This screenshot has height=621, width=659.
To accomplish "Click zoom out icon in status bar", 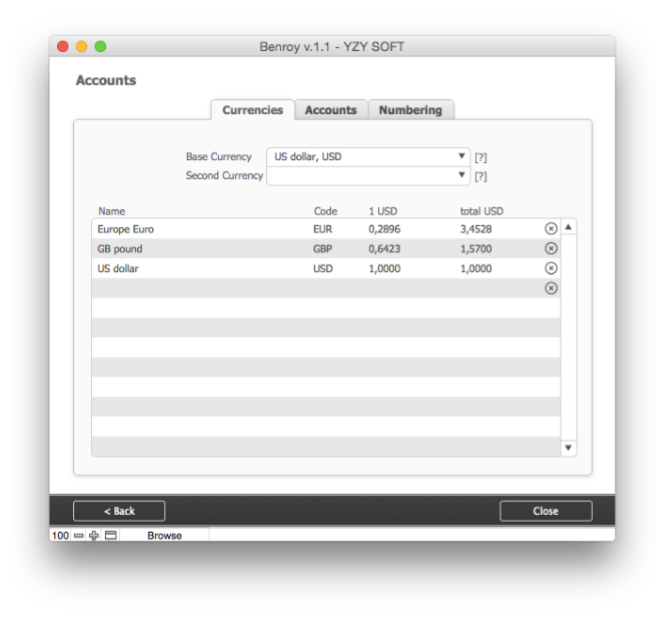I will click(79, 536).
